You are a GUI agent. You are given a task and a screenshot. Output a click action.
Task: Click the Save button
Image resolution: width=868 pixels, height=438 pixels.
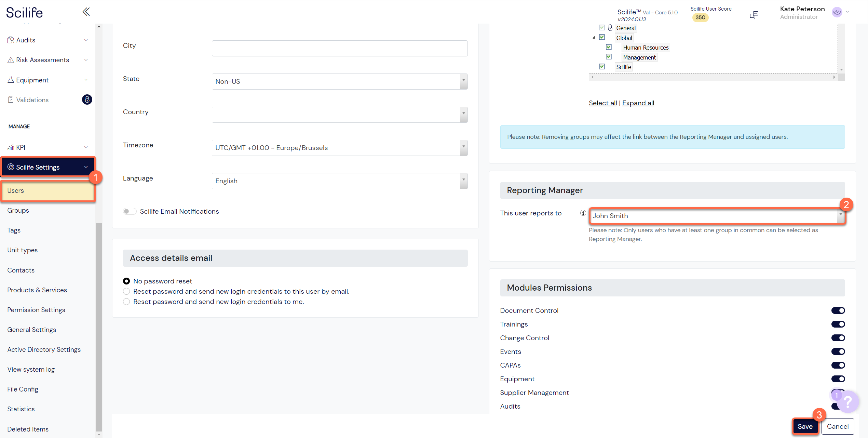[x=805, y=426]
